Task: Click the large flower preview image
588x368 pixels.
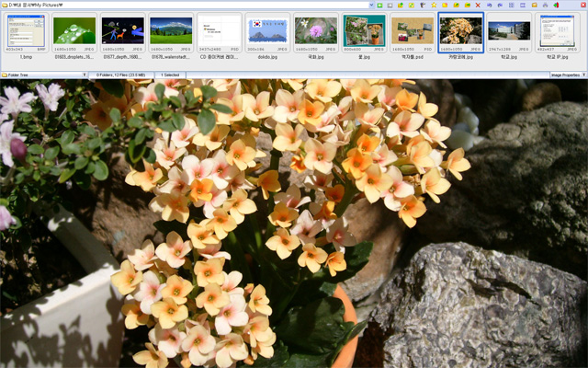Action: coord(294,224)
